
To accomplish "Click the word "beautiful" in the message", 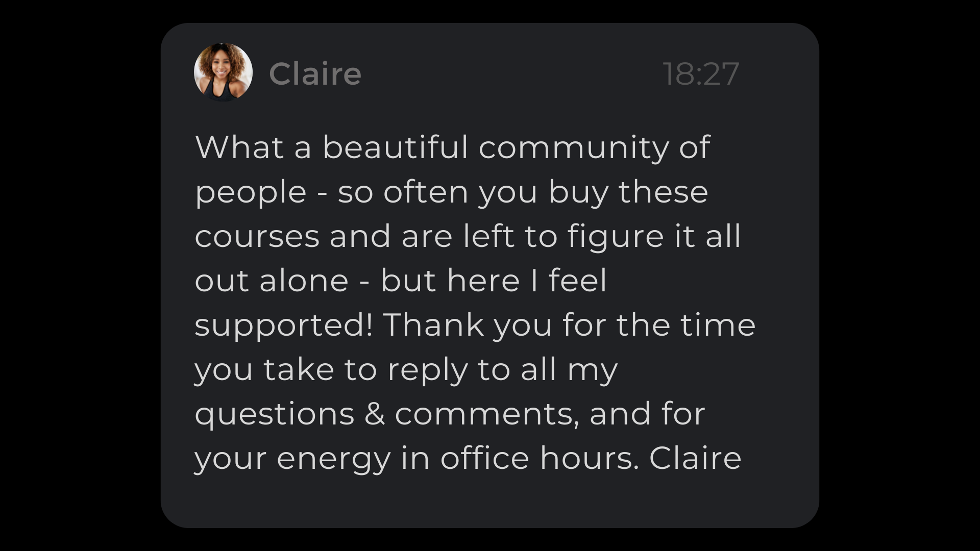I will click(395, 147).
